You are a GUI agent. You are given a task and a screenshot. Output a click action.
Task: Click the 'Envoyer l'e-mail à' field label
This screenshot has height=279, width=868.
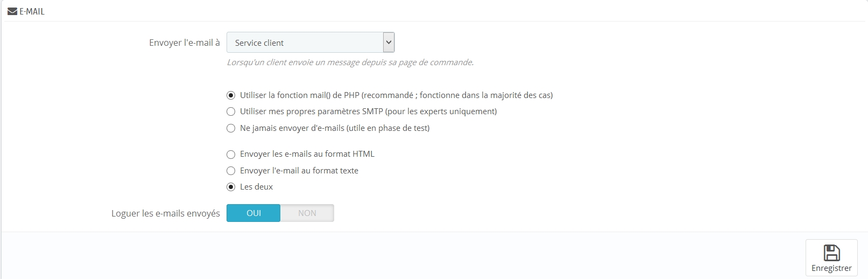[184, 43]
